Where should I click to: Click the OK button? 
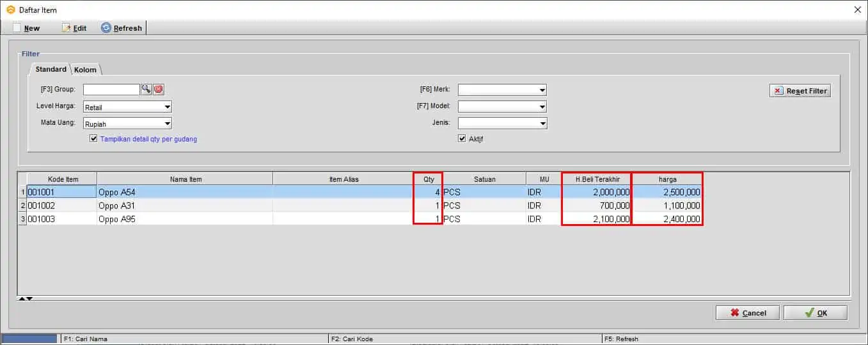click(x=816, y=312)
